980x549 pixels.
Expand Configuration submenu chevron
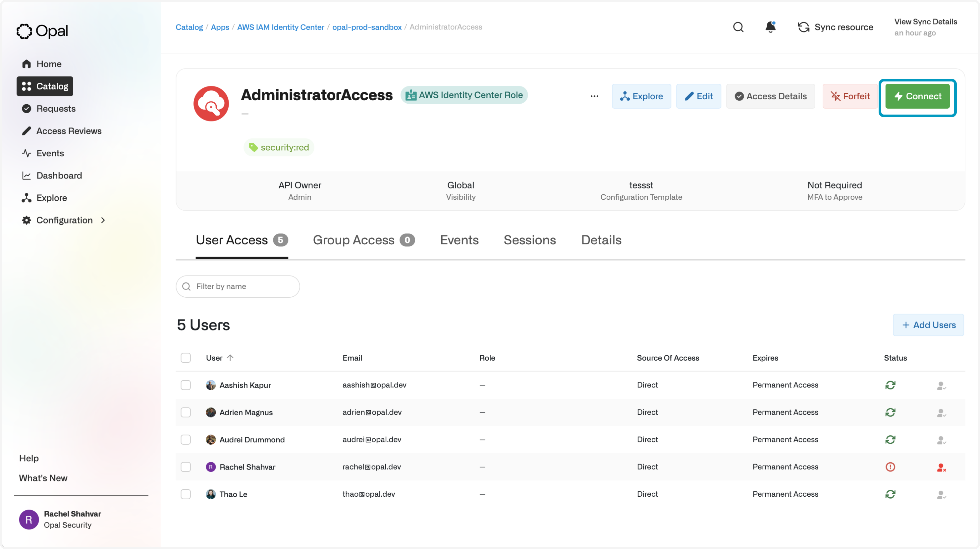tap(103, 220)
